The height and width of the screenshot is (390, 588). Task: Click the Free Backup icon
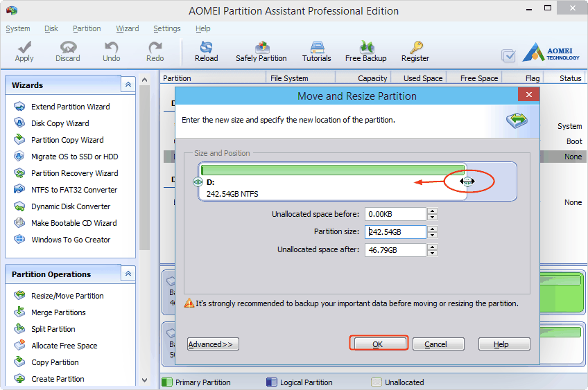[x=366, y=47]
